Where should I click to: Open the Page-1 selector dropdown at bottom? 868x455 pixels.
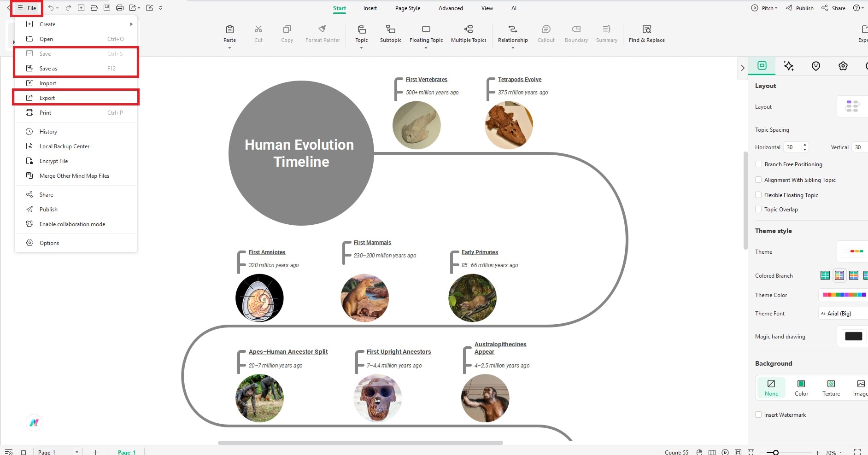tap(76, 452)
